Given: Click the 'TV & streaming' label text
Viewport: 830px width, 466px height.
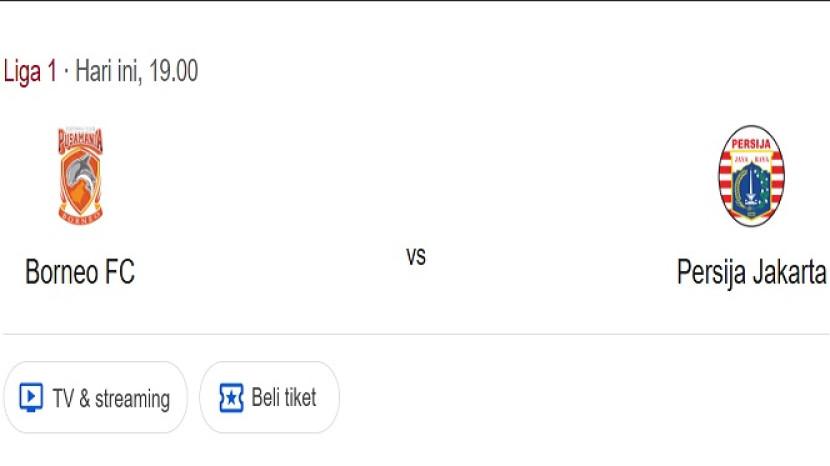Looking at the screenshot, I should [111, 399].
